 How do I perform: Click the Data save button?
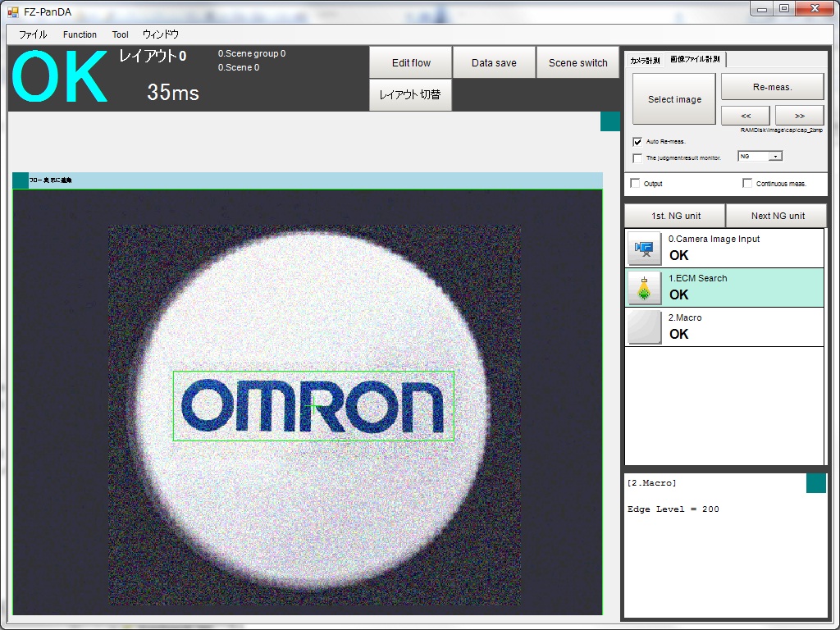(494, 62)
